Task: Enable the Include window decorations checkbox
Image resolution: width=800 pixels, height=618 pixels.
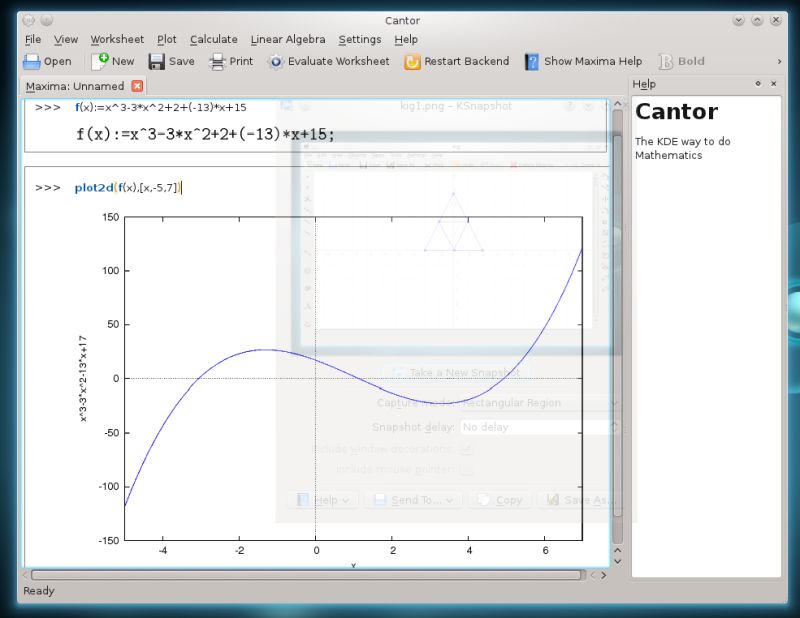Action: pyautogui.click(x=466, y=449)
